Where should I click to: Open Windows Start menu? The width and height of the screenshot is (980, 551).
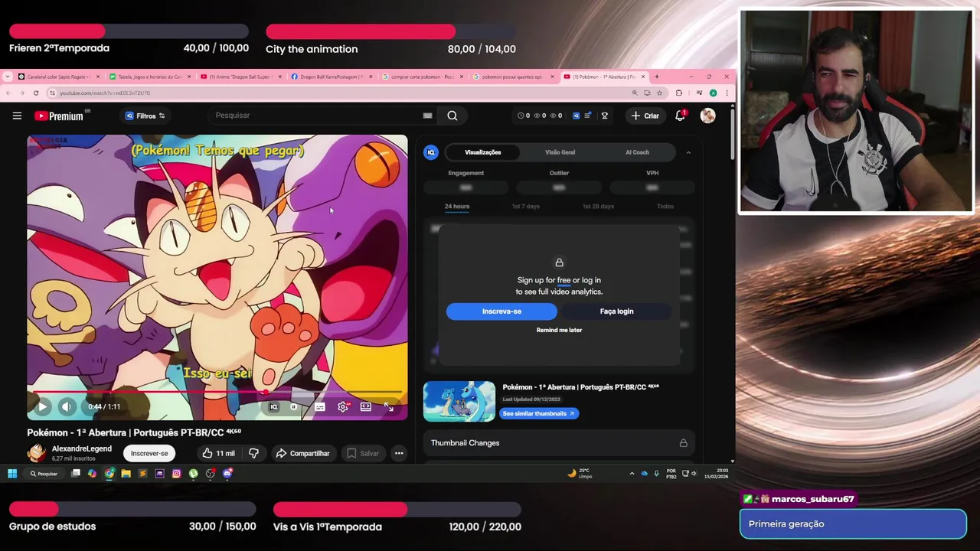[12, 474]
